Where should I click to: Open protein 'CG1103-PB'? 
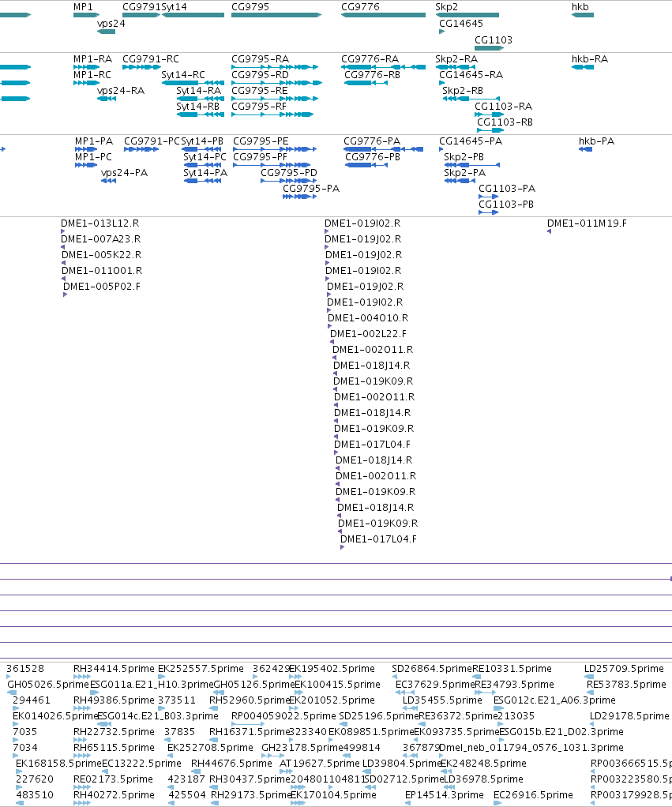click(506, 205)
